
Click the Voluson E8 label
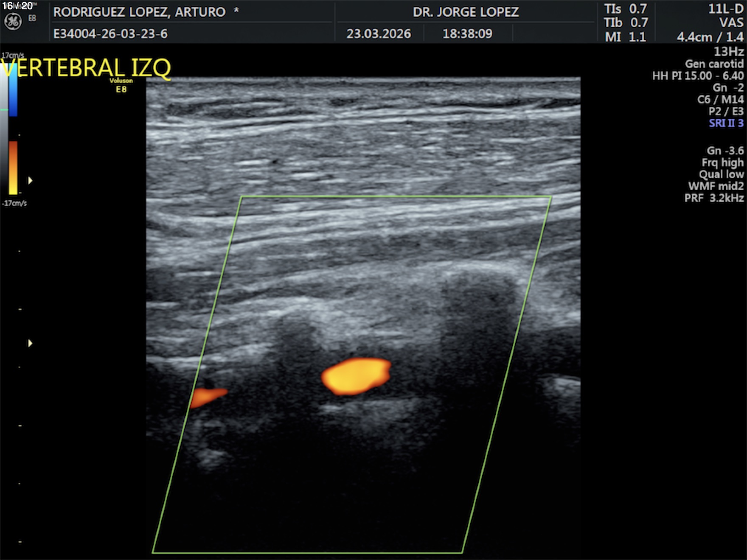click(x=121, y=85)
